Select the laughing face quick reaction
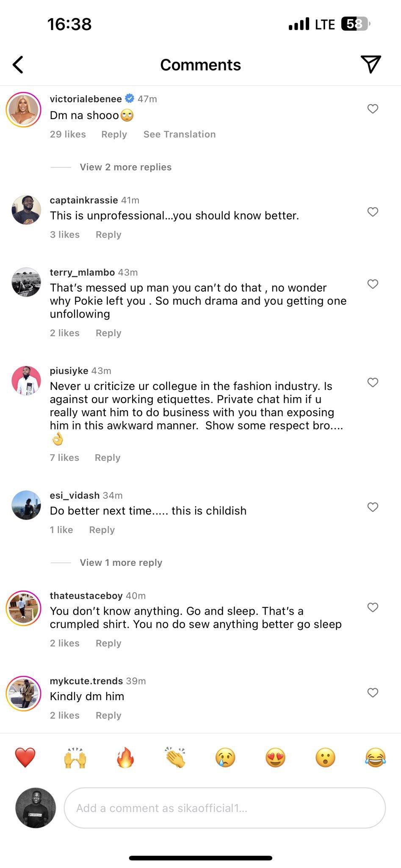 click(375, 758)
